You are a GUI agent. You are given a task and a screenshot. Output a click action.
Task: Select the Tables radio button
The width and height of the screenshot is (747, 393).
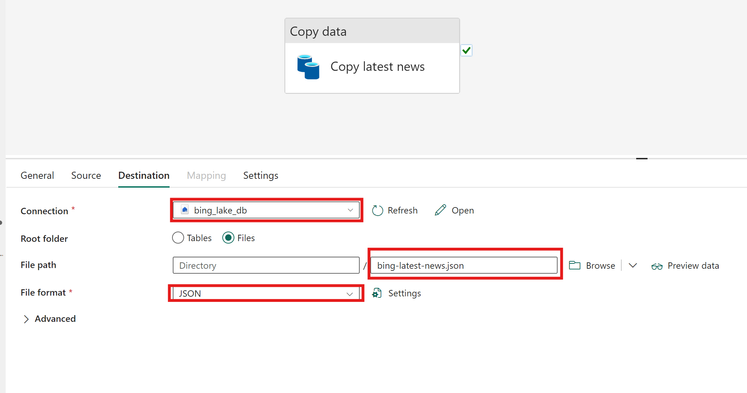pos(178,238)
